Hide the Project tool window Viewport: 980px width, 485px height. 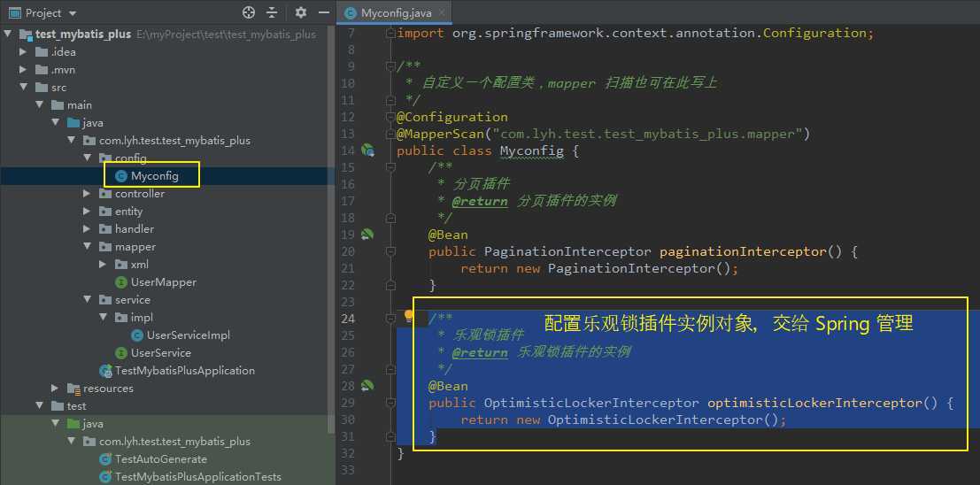[322, 12]
